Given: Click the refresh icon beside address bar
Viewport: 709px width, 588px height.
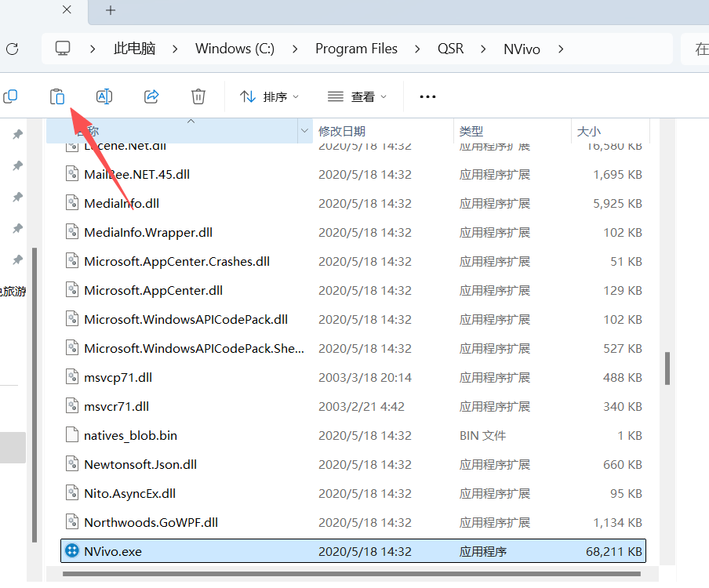Looking at the screenshot, I should [12, 49].
